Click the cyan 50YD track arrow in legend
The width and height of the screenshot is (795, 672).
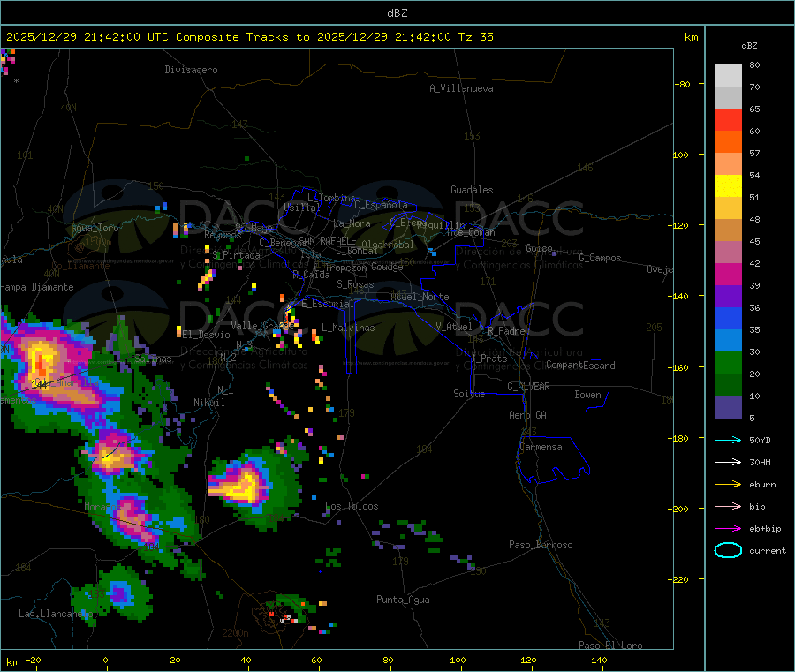click(x=728, y=440)
